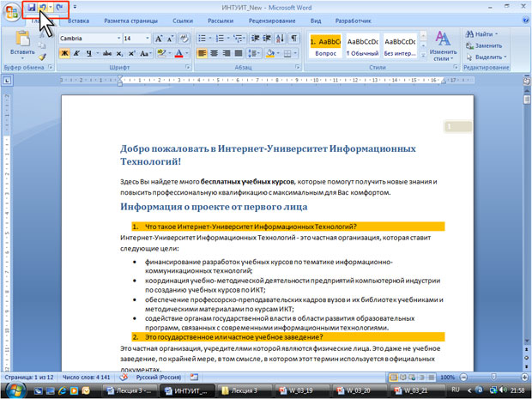Click the Save icon in Quick Access toolbar
This screenshot has height=399, width=532.
pyautogui.click(x=32, y=7)
